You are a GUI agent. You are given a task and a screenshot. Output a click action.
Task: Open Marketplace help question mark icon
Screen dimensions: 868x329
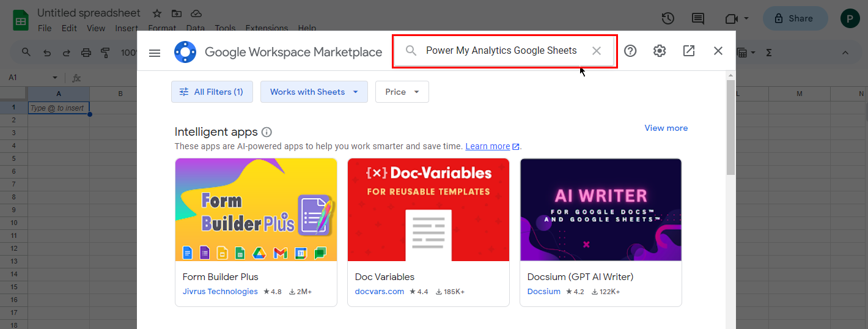click(630, 51)
